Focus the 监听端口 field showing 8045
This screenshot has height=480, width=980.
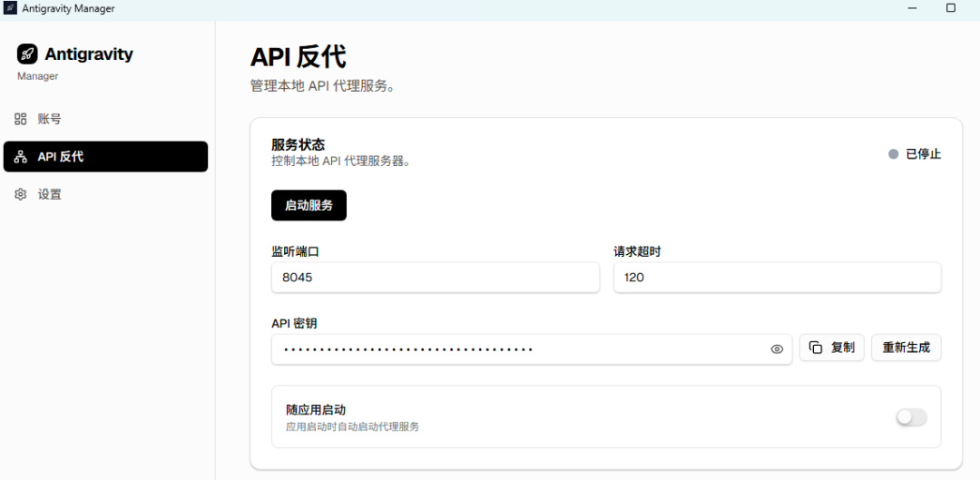click(x=435, y=278)
